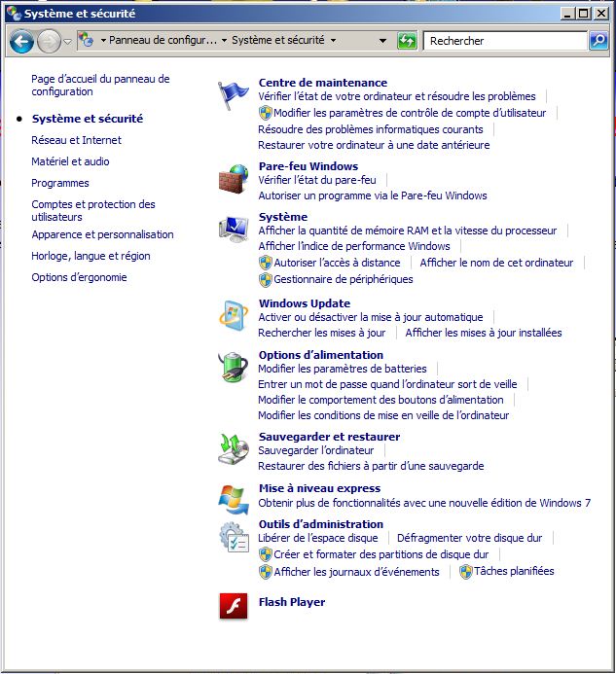Click the greyed forward arrow button

[49, 41]
